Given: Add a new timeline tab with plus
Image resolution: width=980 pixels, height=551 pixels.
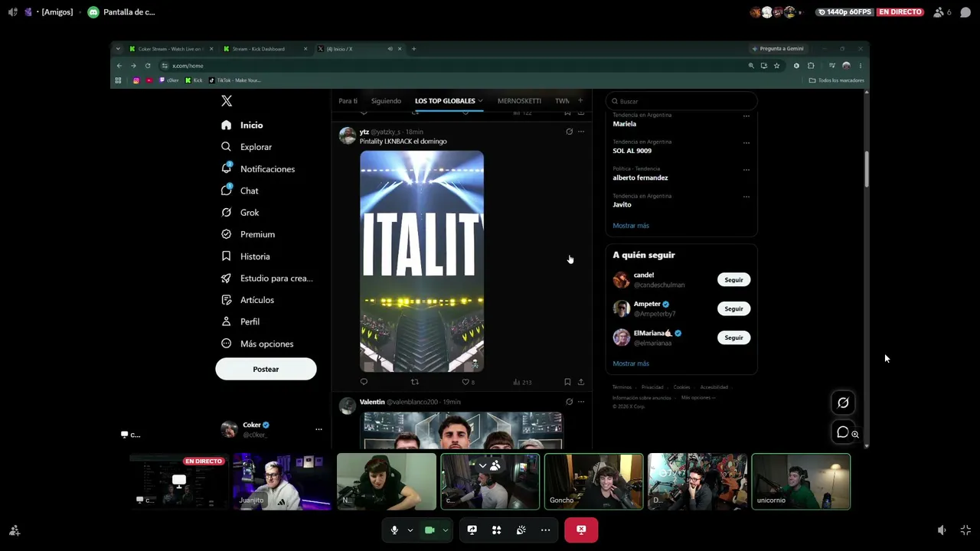Looking at the screenshot, I should [x=580, y=100].
